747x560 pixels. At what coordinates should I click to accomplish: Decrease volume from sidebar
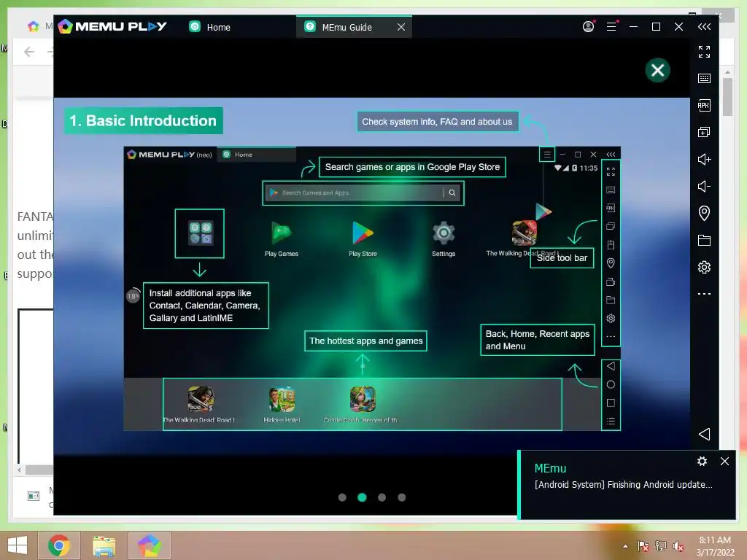click(x=704, y=186)
